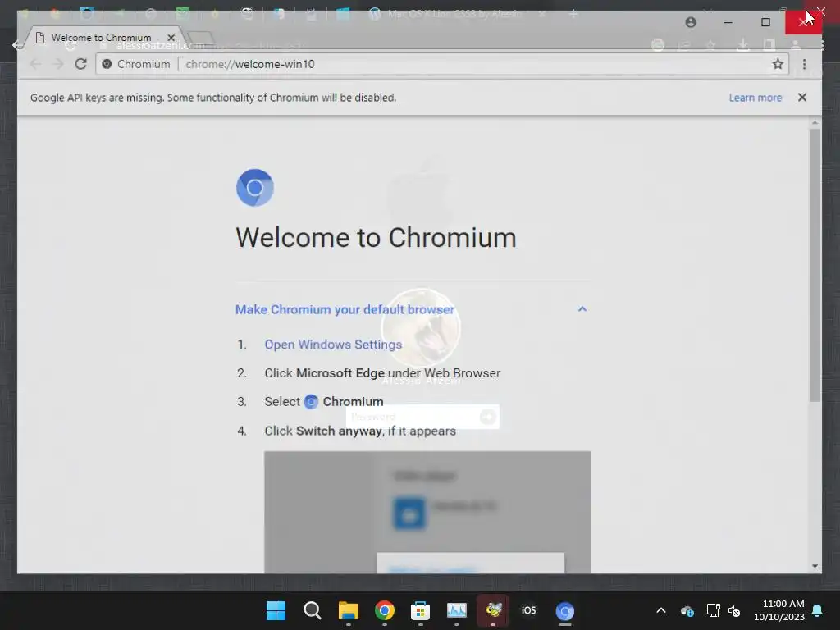
Task: Open the Windows Start menu
Action: pyautogui.click(x=276, y=610)
